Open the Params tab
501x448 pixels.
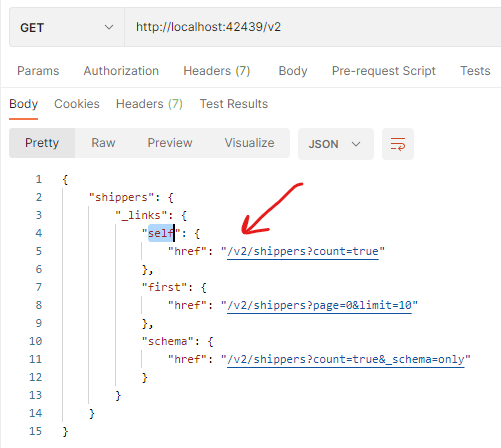click(38, 71)
